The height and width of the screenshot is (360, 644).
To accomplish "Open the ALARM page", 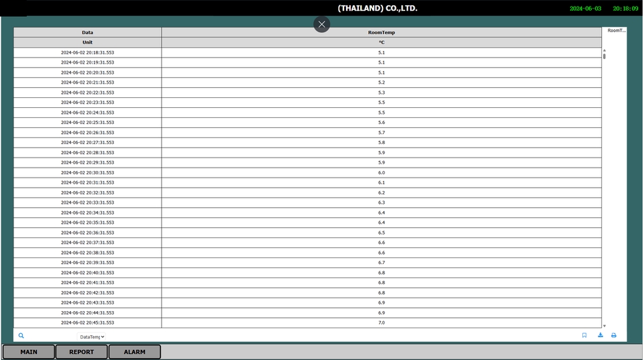I will pyautogui.click(x=134, y=352).
